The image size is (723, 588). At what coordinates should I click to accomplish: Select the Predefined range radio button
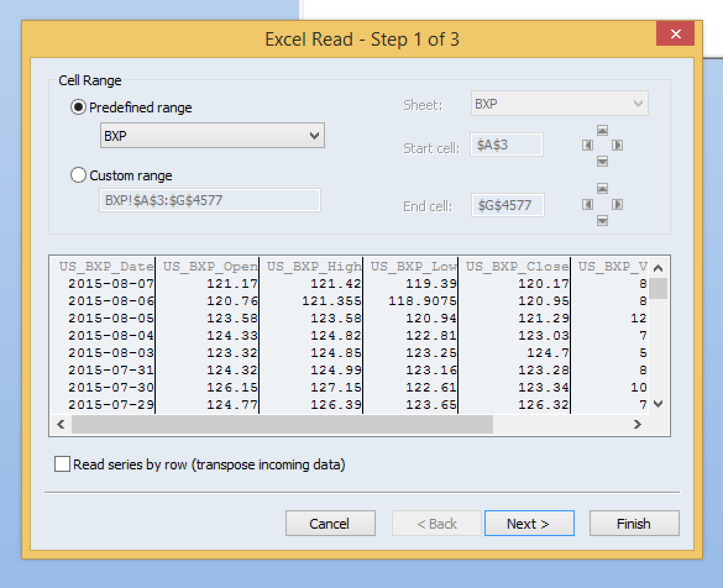[78, 107]
